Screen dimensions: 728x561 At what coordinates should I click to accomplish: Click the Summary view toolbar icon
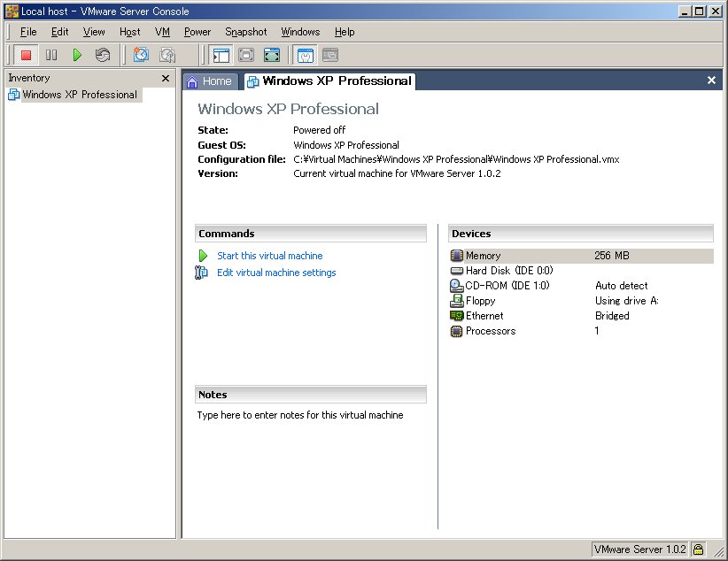coord(305,55)
